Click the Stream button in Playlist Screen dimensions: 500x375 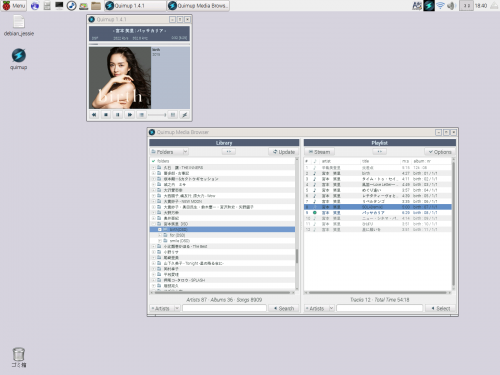tap(319, 152)
